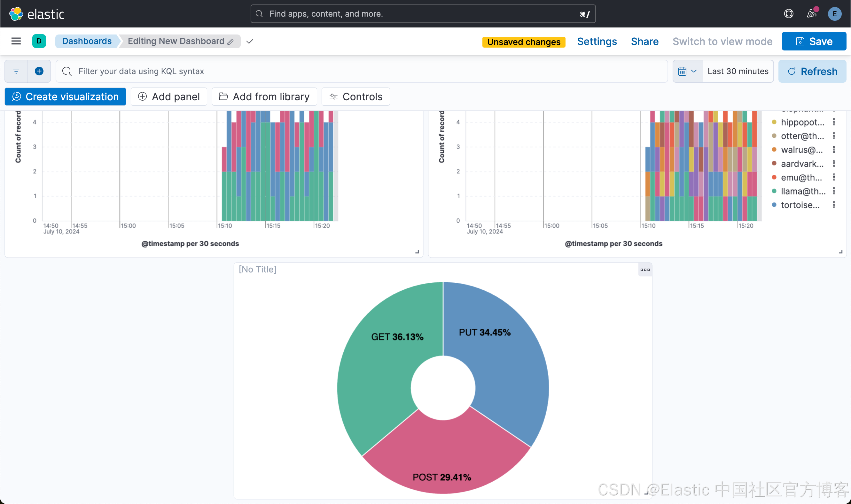Open the newsfeed celebration icon

click(x=812, y=14)
